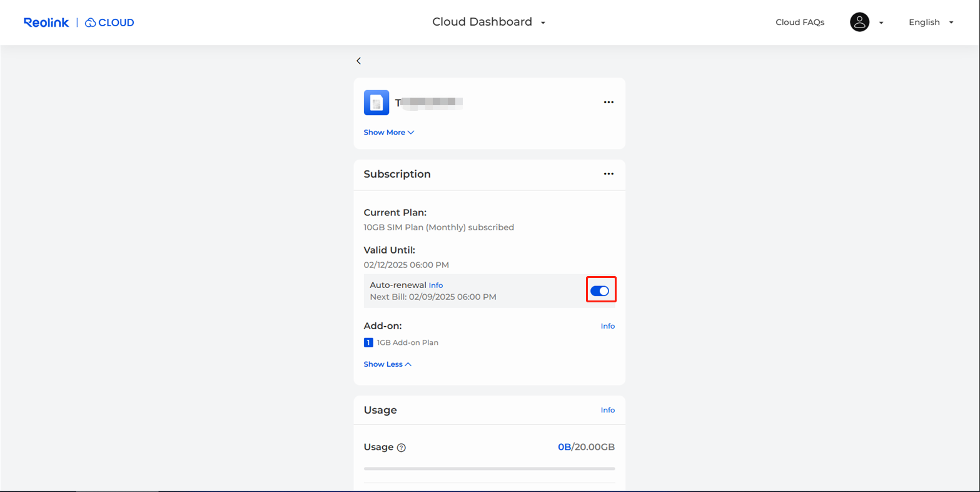Click the Current Plan label

tap(395, 213)
